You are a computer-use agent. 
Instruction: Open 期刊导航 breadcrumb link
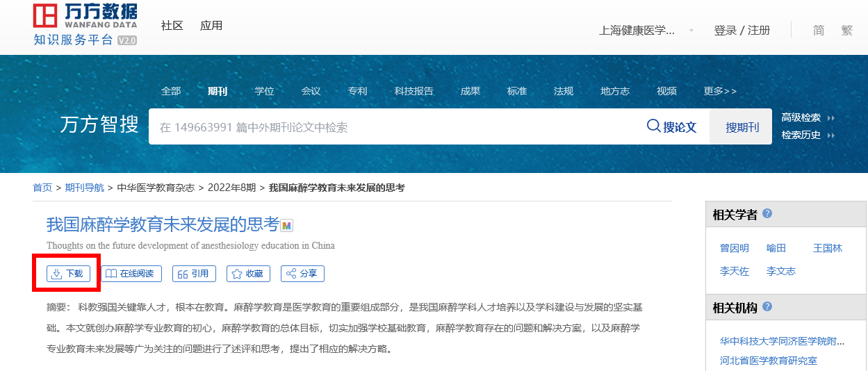(x=84, y=188)
